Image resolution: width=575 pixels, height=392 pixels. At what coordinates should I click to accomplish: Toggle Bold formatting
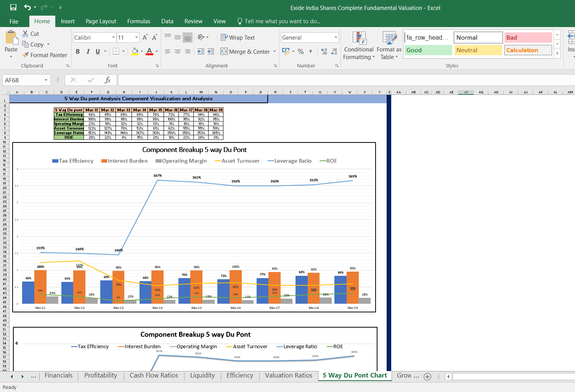pyautogui.click(x=78, y=51)
